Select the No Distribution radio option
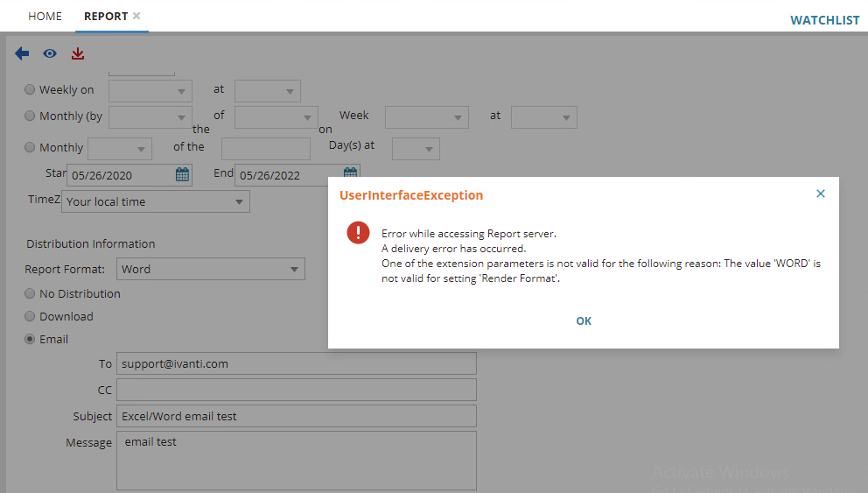 (31, 293)
